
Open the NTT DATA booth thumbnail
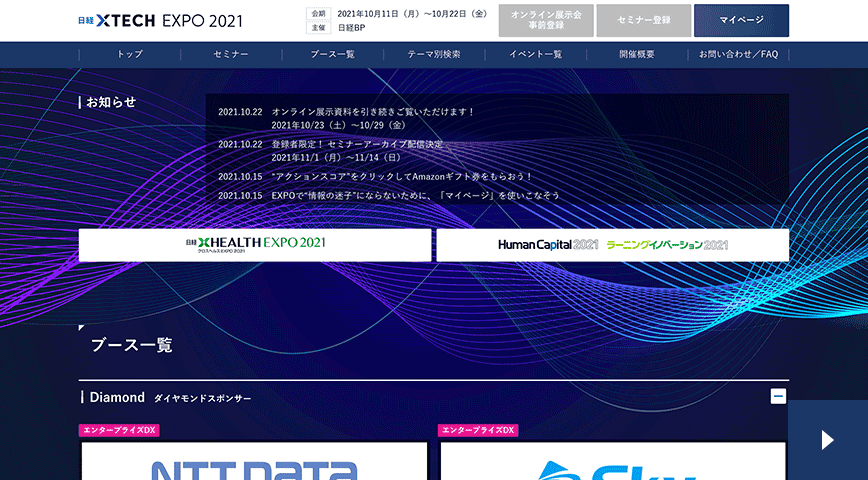[254, 462]
